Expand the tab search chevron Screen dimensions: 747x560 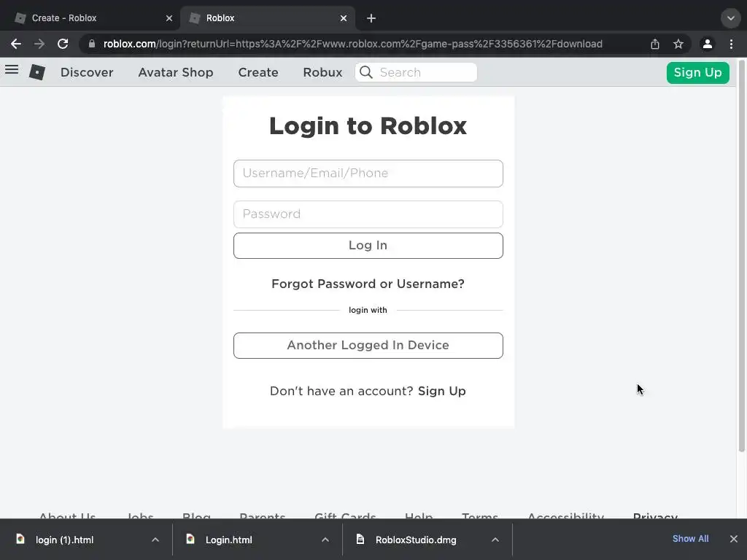731,18
